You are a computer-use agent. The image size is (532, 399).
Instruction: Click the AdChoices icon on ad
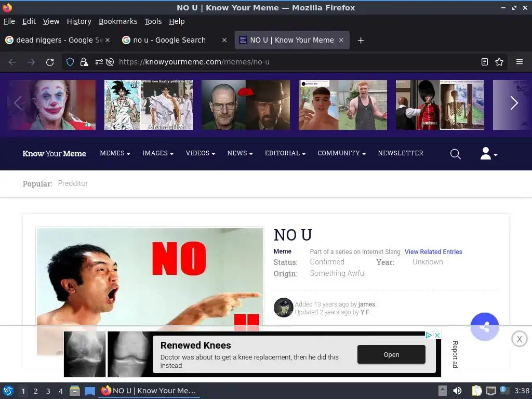pyautogui.click(x=429, y=335)
